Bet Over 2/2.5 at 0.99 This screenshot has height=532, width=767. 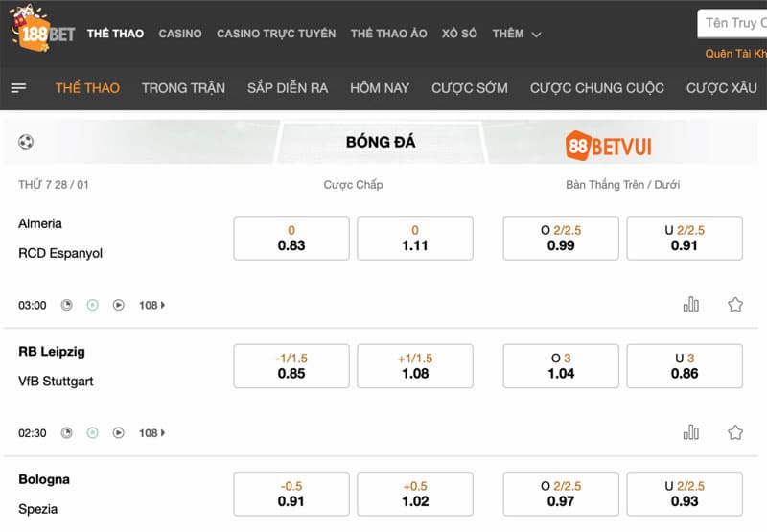point(561,238)
